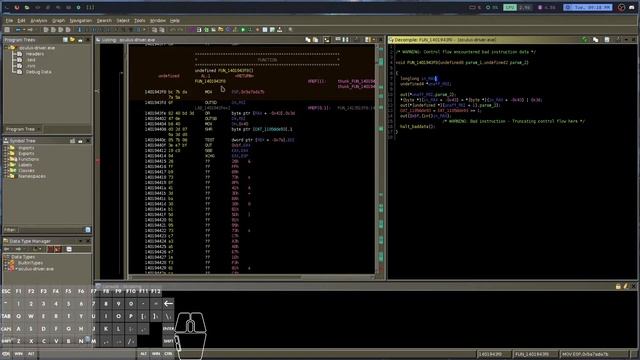Select Headers in Program Trees
The height and width of the screenshot is (360, 640).
[35, 54]
